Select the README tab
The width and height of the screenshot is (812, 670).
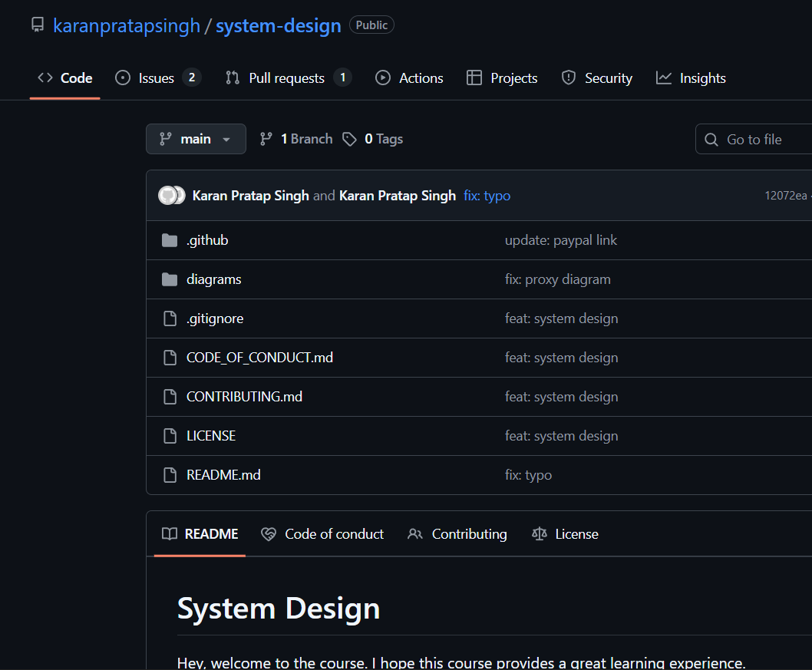point(200,534)
